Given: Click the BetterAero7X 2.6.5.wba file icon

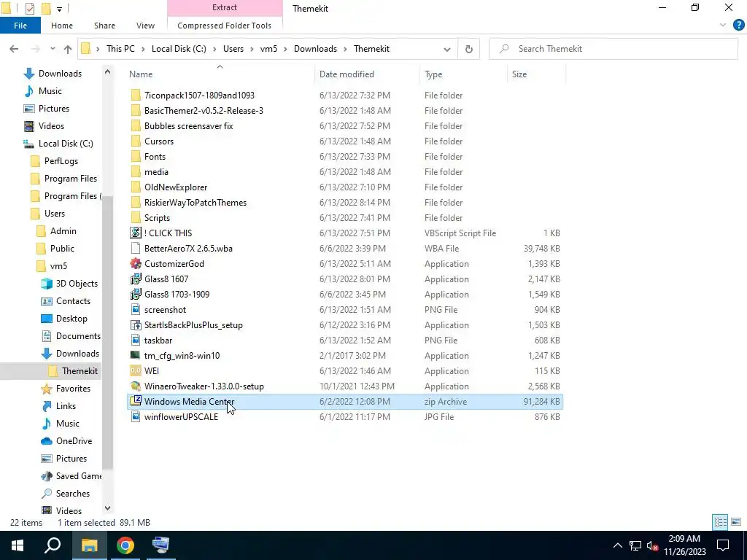Looking at the screenshot, I should (x=136, y=248).
